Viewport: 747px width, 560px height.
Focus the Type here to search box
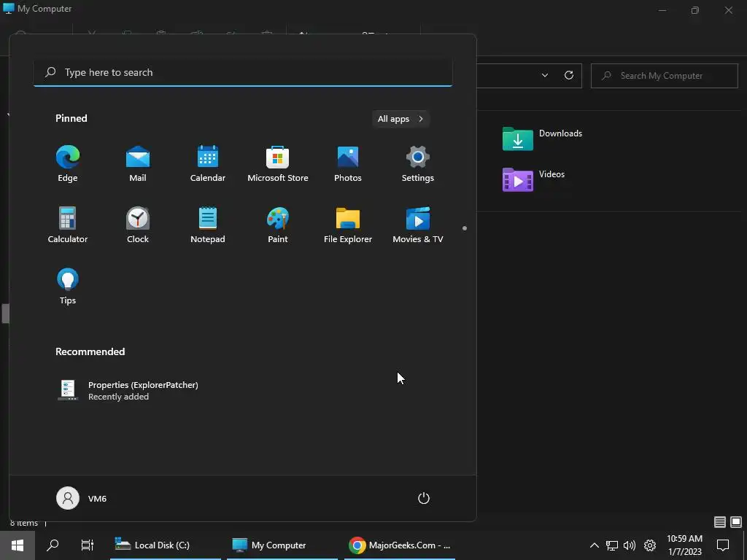[x=242, y=72]
